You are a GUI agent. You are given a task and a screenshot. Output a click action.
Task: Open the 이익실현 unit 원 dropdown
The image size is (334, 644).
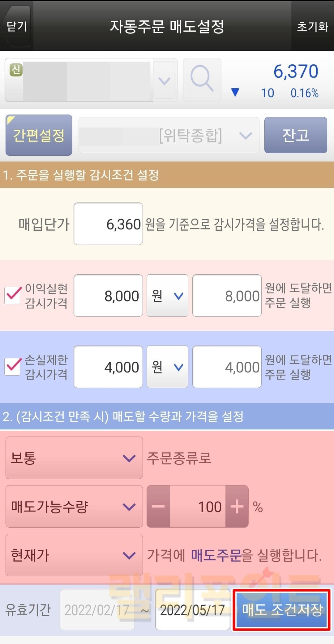coord(167,296)
